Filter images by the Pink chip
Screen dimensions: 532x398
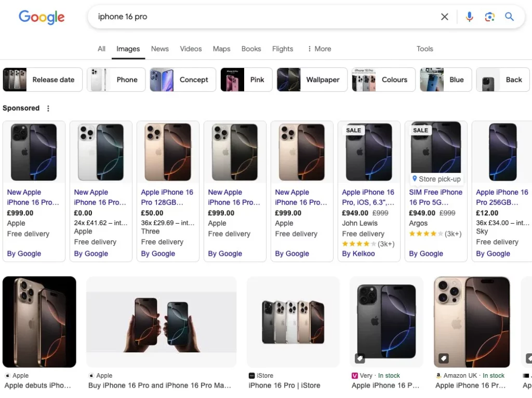246,80
